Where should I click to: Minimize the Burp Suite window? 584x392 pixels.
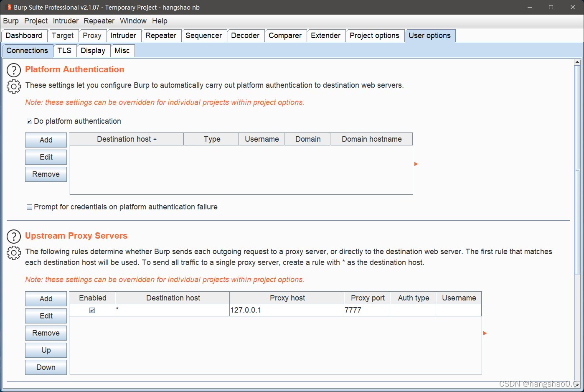coord(530,7)
